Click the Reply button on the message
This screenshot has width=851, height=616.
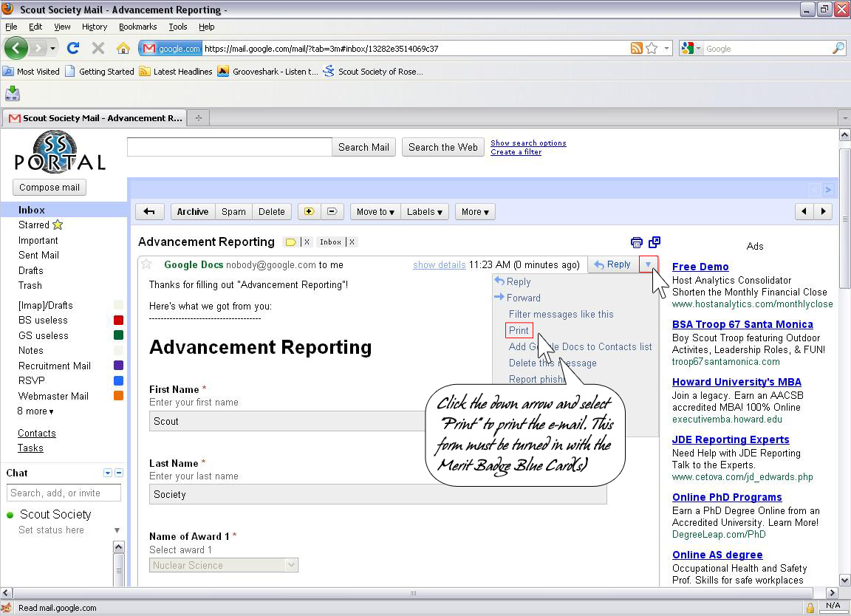pos(613,264)
